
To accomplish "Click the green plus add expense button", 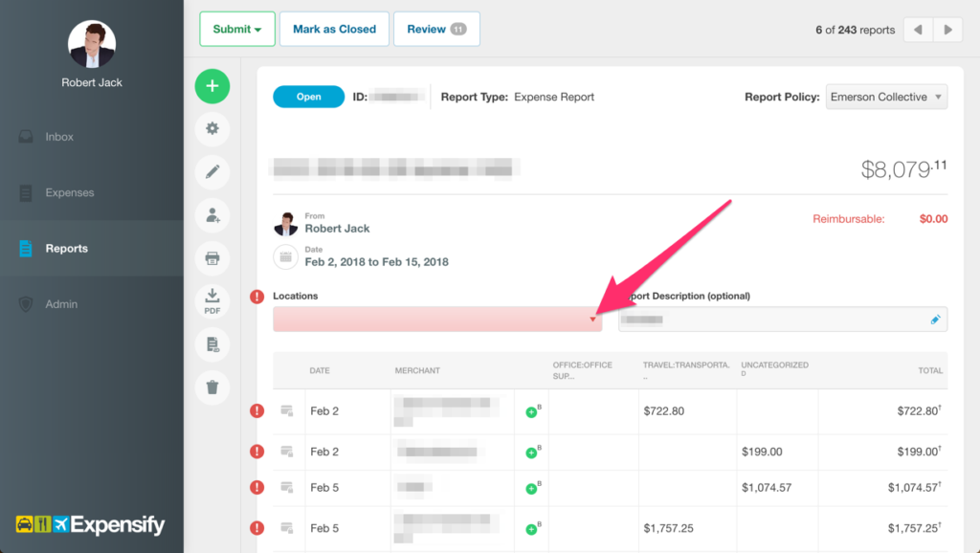I will pos(212,86).
